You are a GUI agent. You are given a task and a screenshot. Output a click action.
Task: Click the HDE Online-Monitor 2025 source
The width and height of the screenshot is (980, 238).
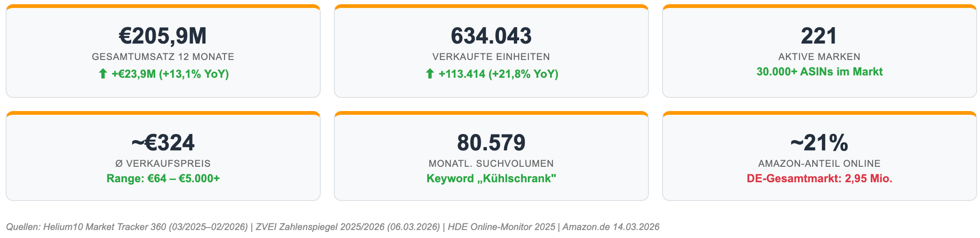point(501,227)
